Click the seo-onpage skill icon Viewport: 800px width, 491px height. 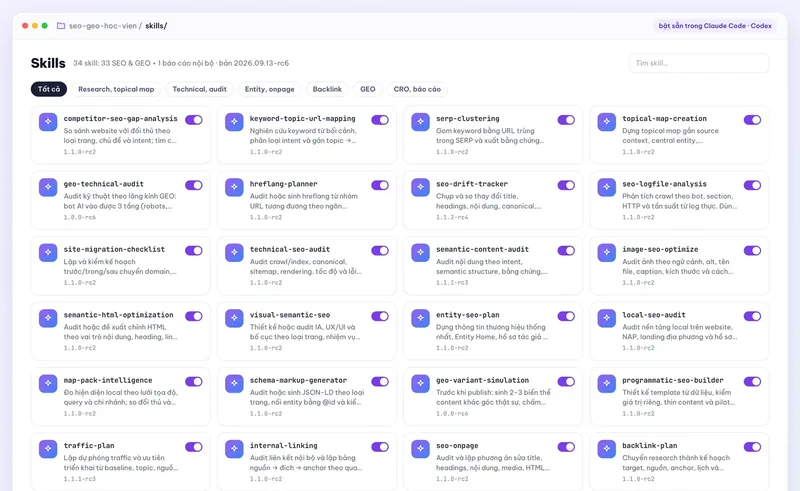point(420,449)
